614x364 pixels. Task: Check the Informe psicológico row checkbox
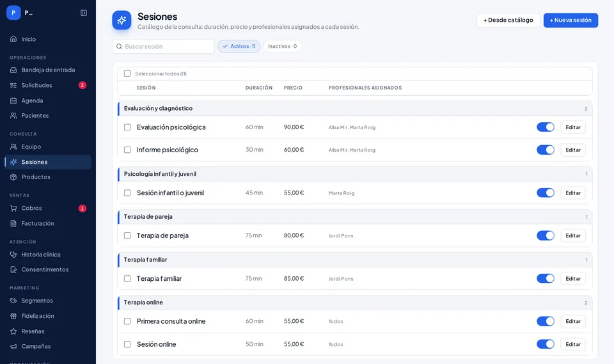point(127,150)
